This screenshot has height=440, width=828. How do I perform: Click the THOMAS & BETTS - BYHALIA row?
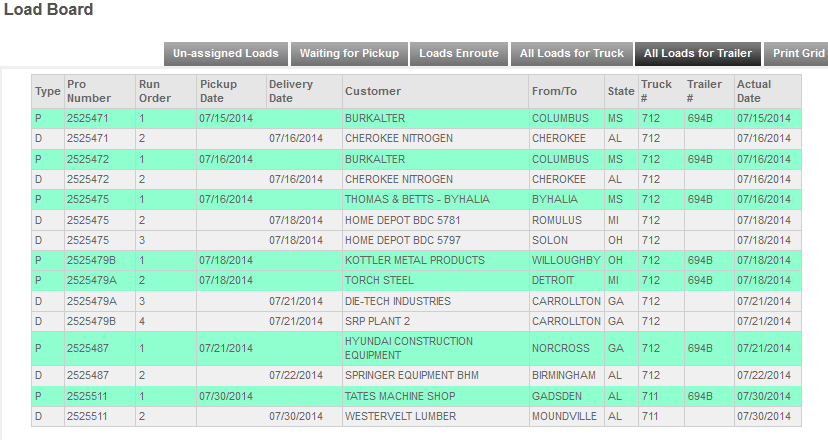(416, 200)
